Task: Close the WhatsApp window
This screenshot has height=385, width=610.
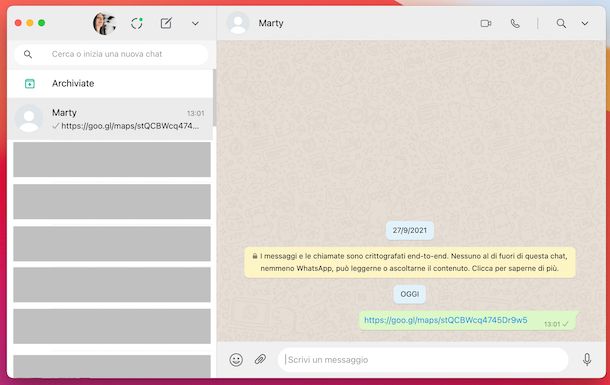Action: (18, 23)
